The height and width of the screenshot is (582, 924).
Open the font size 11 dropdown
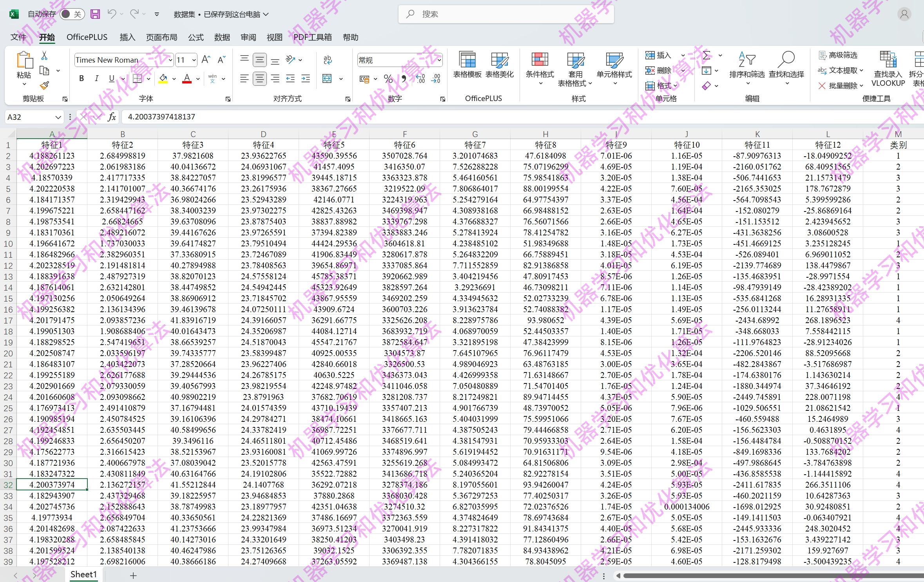click(194, 60)
